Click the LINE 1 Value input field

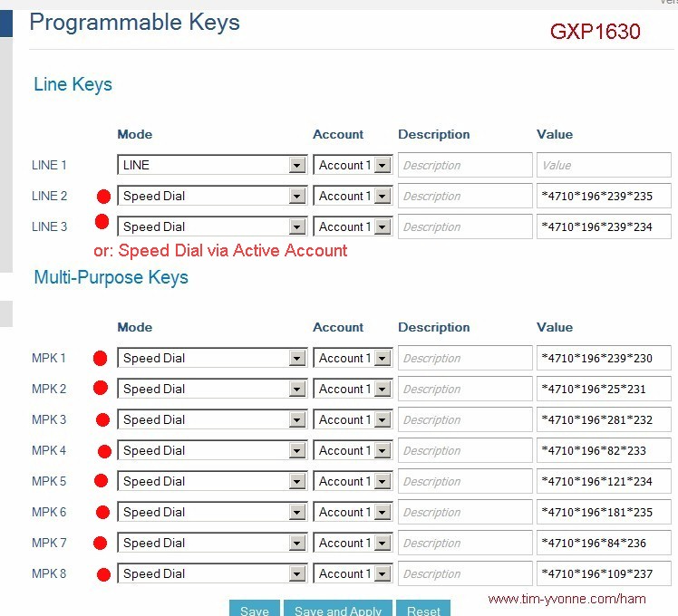click(604, 166)
